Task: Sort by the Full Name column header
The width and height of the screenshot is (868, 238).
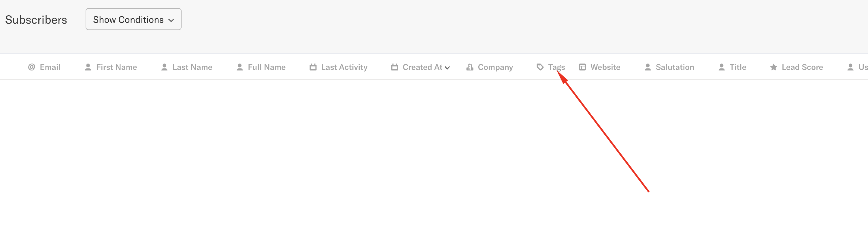Action: point(267,67)
